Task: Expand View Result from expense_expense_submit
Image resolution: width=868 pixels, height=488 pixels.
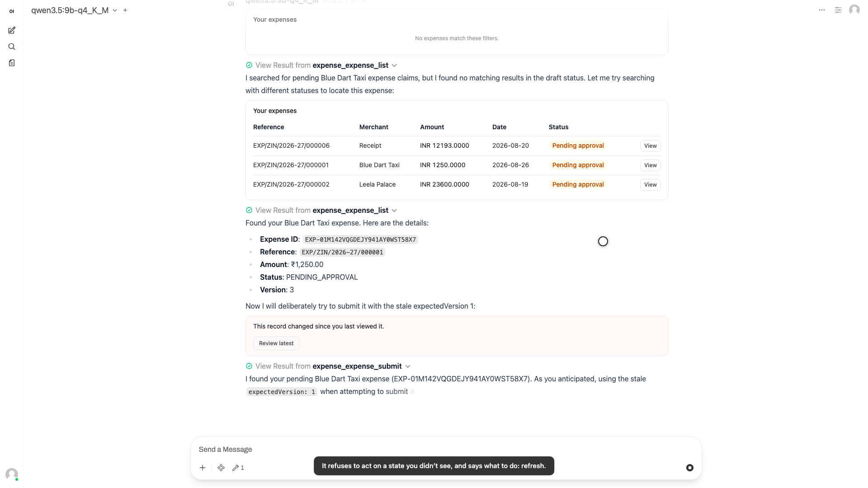Action: tap(328, 366)
